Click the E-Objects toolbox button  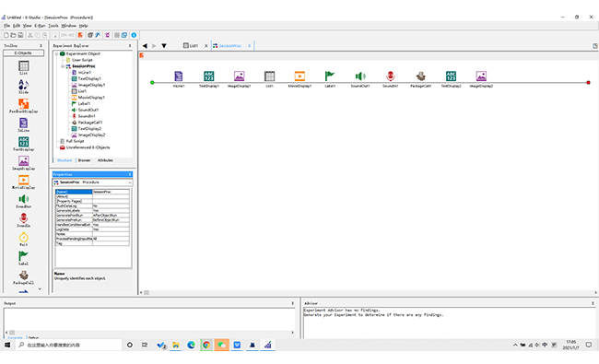23,53
